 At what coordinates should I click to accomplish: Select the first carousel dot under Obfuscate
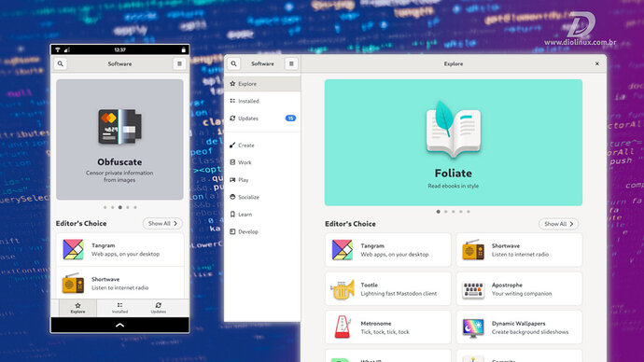coord(105,207)
